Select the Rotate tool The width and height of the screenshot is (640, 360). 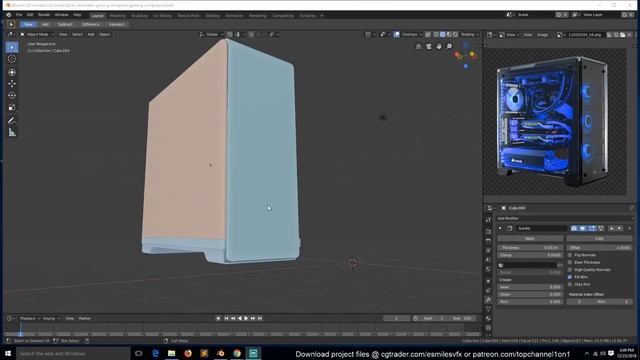tap(12, 96)
